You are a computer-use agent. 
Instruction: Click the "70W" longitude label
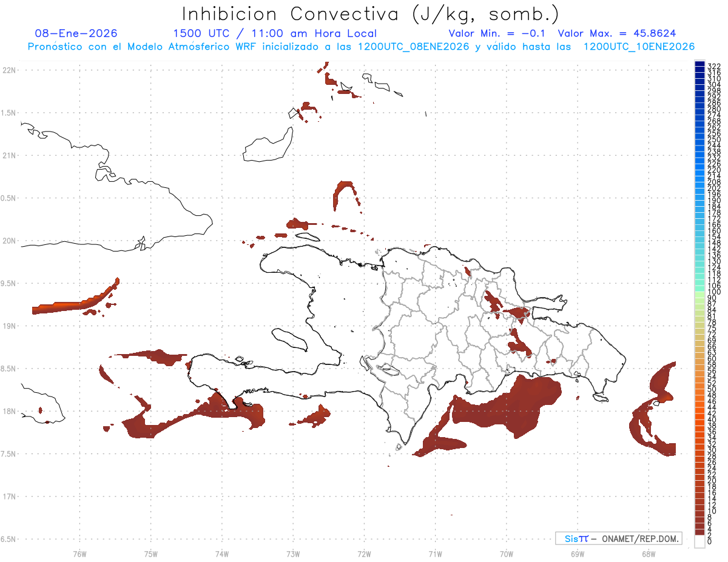tap(507, 554)
